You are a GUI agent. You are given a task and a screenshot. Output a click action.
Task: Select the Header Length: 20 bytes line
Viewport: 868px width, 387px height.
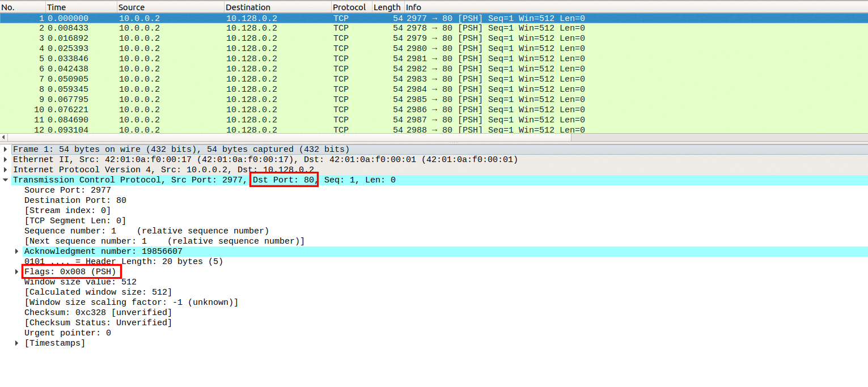click(x=124, y=262)
